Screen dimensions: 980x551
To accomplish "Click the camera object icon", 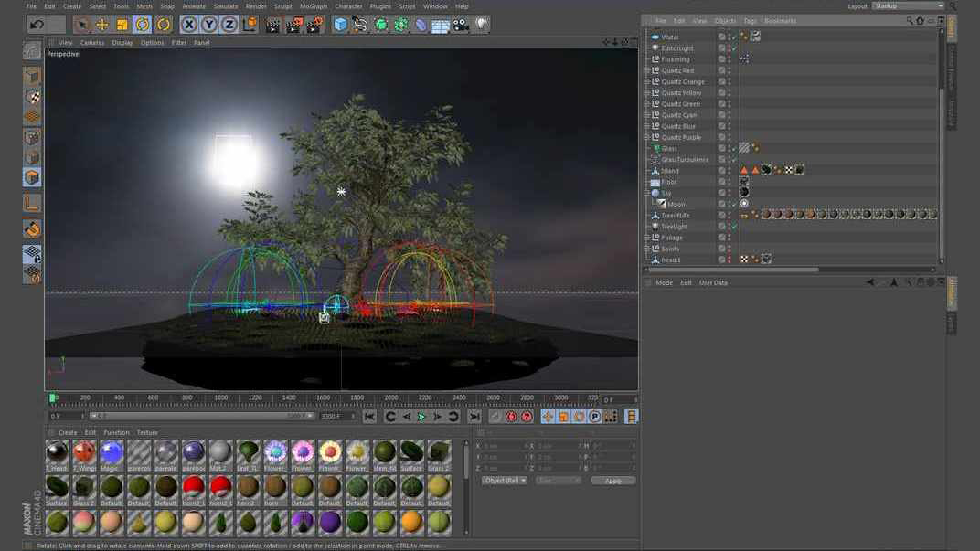I will pyautogui.click(x=461, y=25).
